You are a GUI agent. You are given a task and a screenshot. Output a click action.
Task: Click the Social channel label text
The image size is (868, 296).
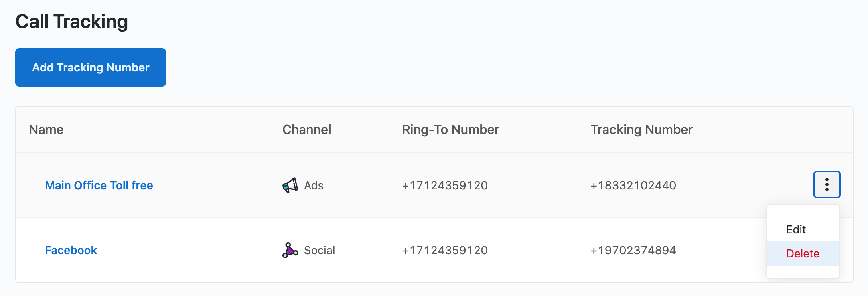319,250
